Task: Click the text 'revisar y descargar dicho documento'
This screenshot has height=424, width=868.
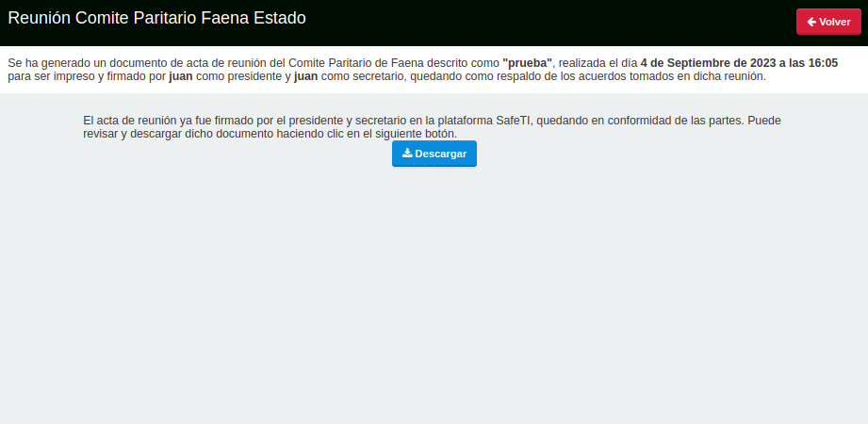Action: pos(178,134)
